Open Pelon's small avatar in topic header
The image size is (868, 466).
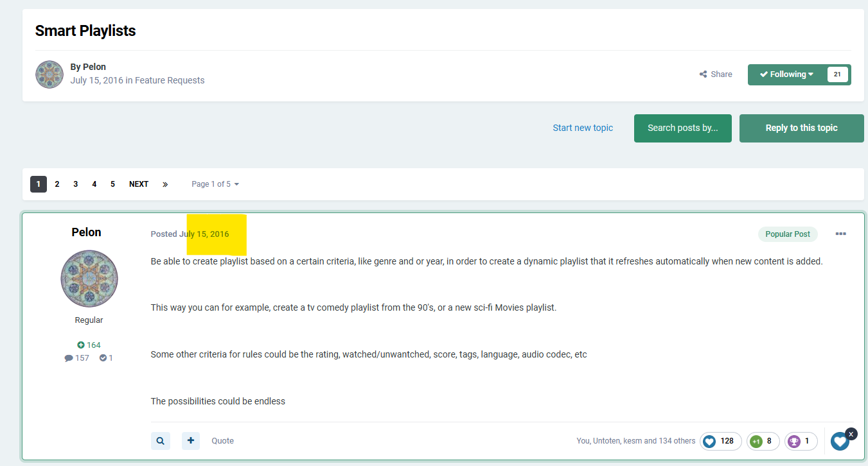tap(49, 74)
